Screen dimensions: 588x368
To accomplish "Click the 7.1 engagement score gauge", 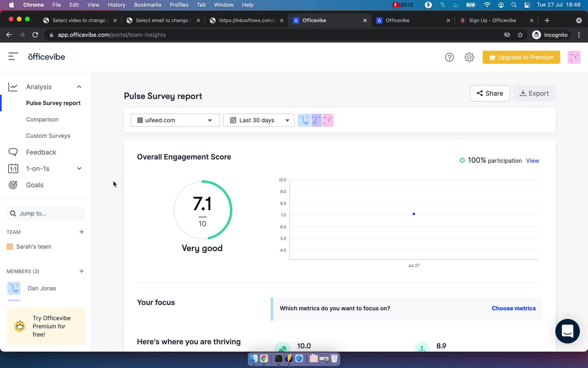I will 202,210.
